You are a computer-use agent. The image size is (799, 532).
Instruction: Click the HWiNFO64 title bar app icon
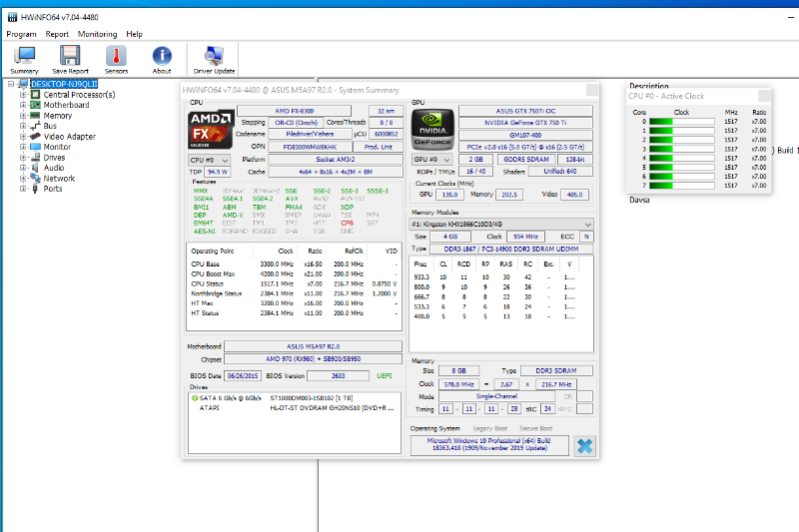coord(12,17)
